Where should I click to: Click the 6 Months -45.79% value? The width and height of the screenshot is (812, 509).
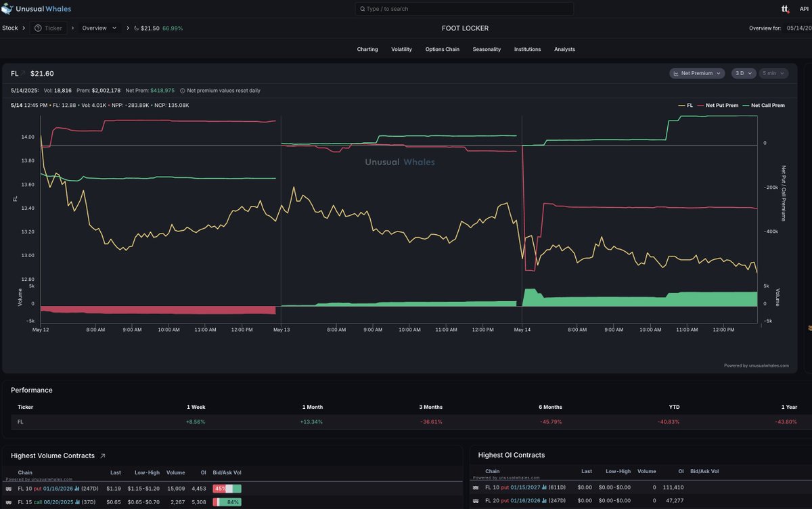pyautogui.click(x=550, y=422)
